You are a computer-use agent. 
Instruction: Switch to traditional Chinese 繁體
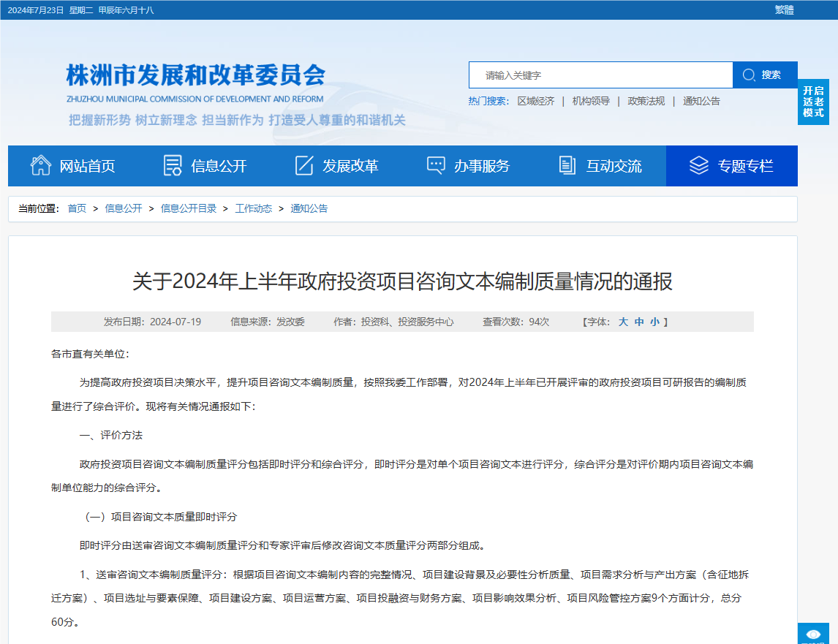(784, 10)
